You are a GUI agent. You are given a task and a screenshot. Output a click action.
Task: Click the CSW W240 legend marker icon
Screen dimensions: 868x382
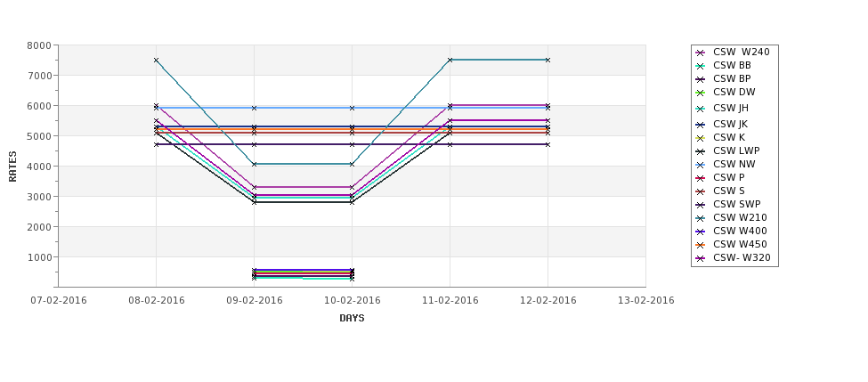701,53
